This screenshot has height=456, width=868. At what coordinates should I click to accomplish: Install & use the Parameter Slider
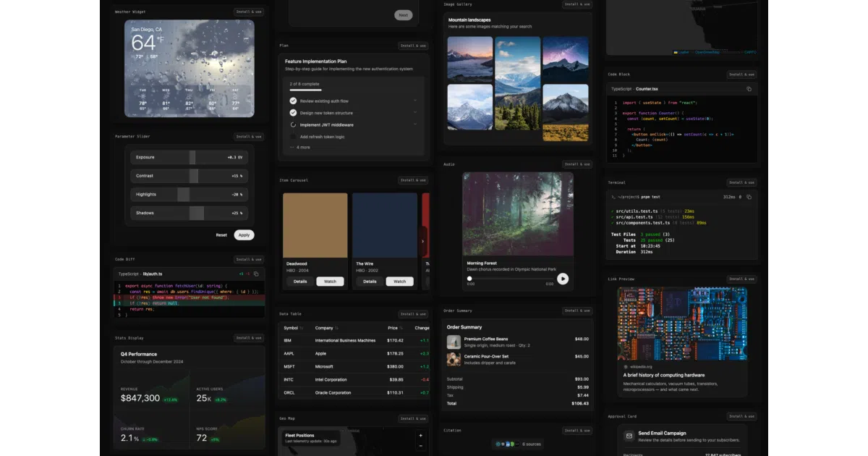250,136
